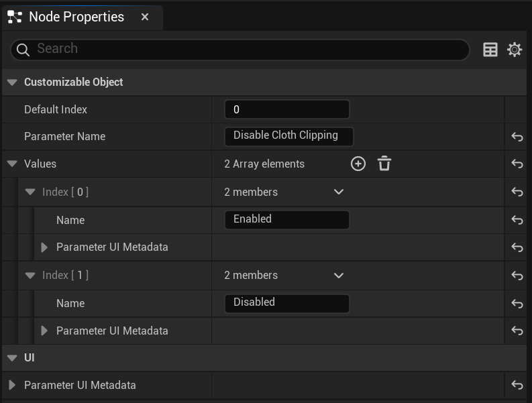The height and width of the screenshot is (403, 532).
Task: Select the Node Properties tab
Action: [76, 17]
